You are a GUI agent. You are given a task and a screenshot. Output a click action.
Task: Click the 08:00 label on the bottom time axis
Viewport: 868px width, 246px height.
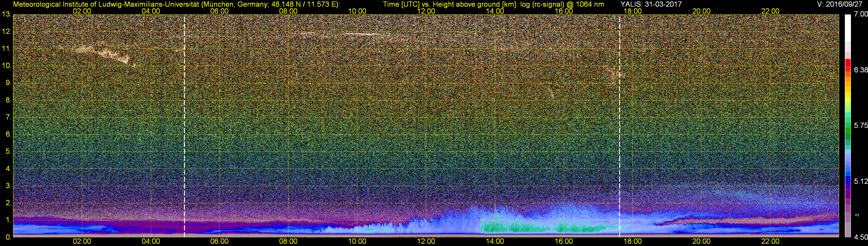pos(288,242)
